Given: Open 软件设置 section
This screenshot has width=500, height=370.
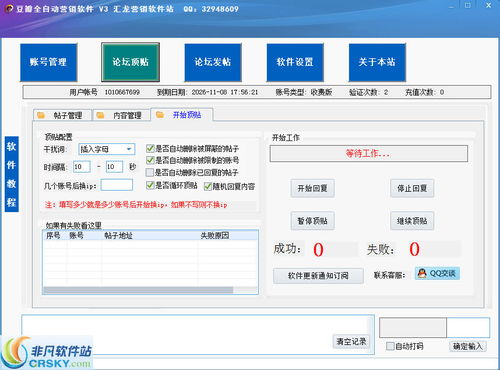Looking at the screenshot, I should pos(295,62).
